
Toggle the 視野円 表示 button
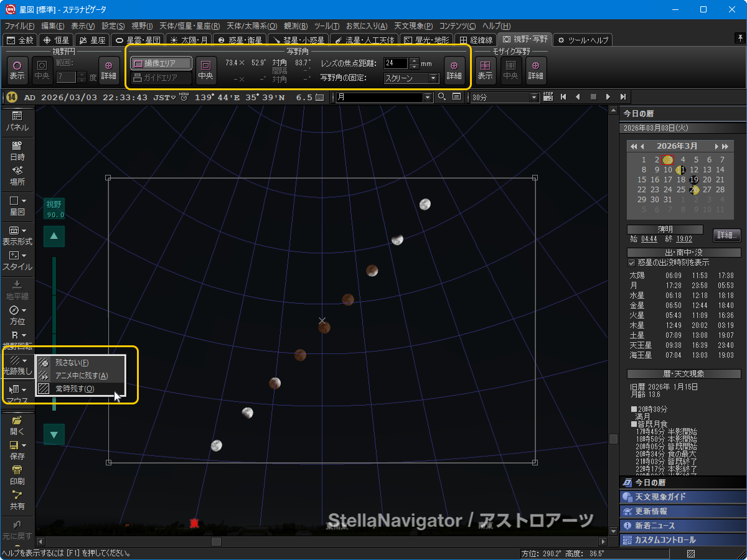coord(17,69)
